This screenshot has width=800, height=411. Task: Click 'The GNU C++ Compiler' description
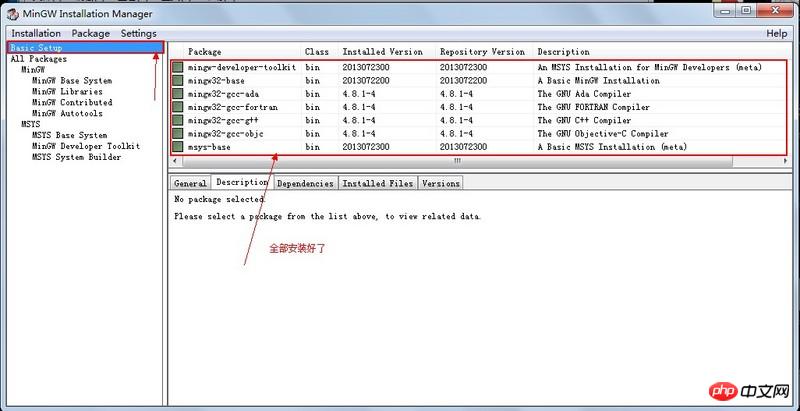point(584,120)
